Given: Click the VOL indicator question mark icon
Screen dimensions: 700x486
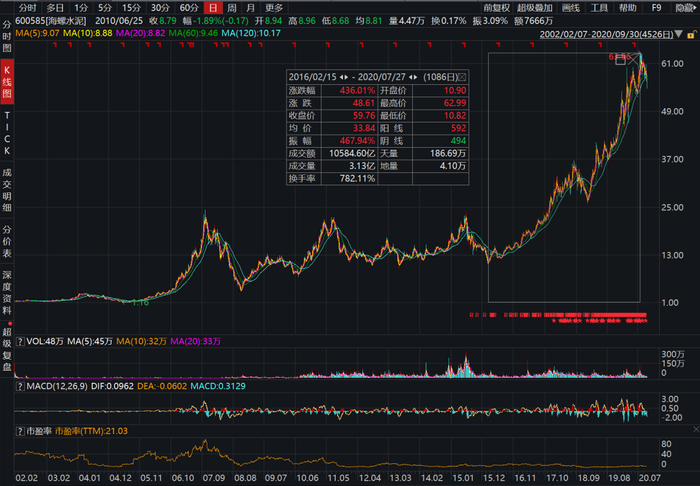Looking at the screenshot, I should click(x=20, y=341).
